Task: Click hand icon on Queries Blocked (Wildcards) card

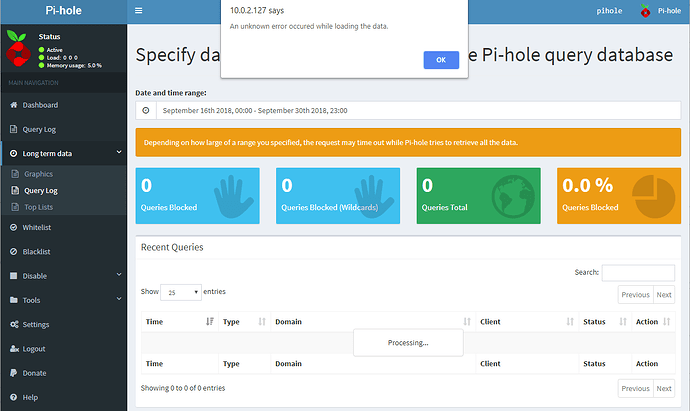Action: pyautogui.click(x=373, y=196)
